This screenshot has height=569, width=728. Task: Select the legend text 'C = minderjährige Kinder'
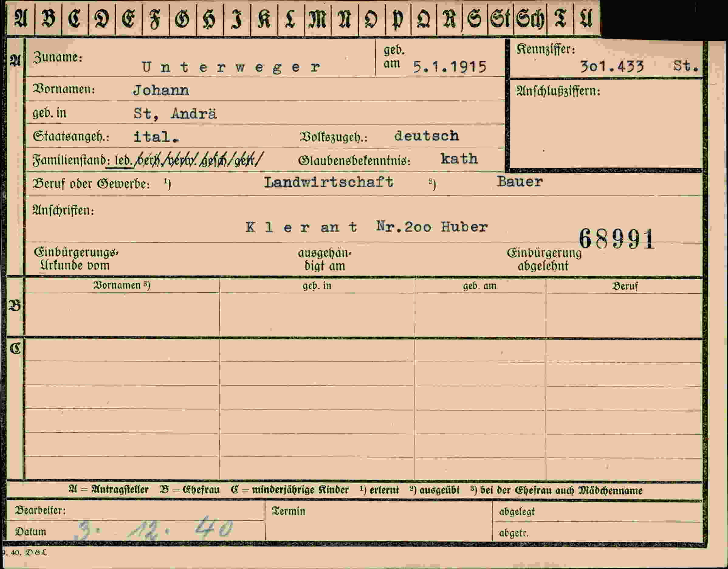(290, 490)
